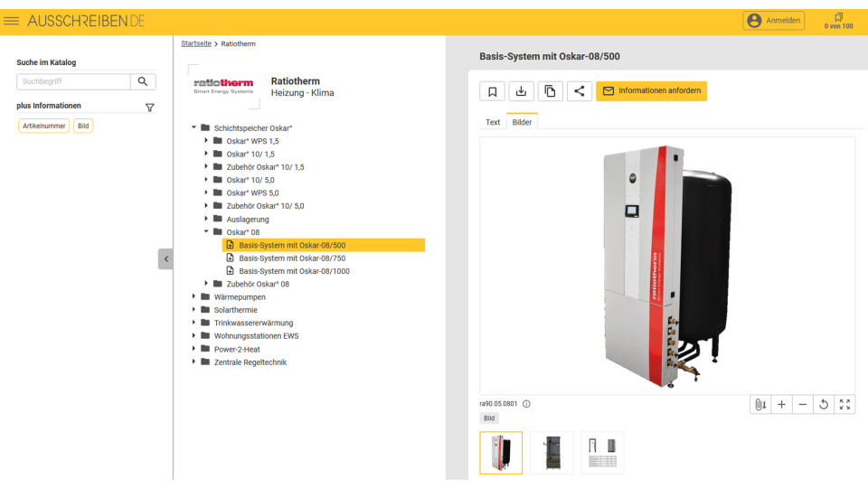Click the download icon button

521,91
